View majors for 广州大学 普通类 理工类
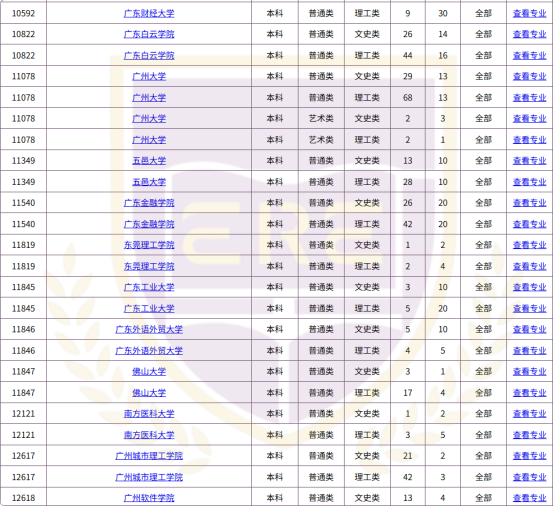 point(529,98)
